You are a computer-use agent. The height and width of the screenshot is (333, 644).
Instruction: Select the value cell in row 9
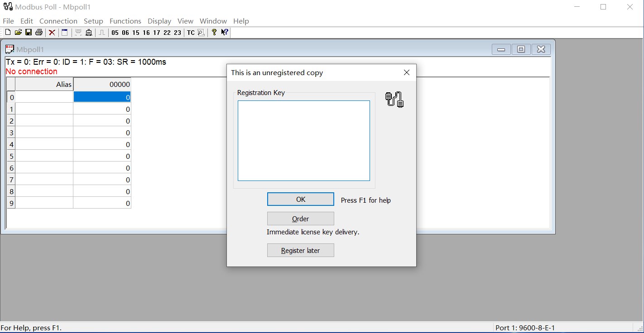click(102, 203)
